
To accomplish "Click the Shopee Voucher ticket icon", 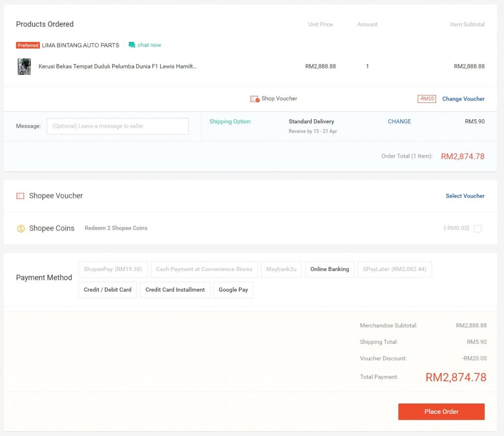I will [20, 196].
